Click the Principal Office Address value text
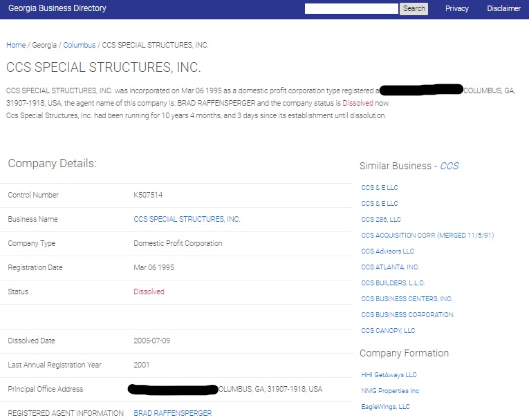This screenshot has width=529, height=420. [x=225, y=389]
